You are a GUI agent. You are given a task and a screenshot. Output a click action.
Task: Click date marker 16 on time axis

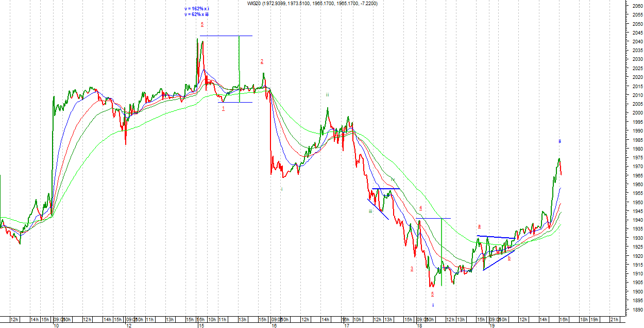(x=274, y=325)
